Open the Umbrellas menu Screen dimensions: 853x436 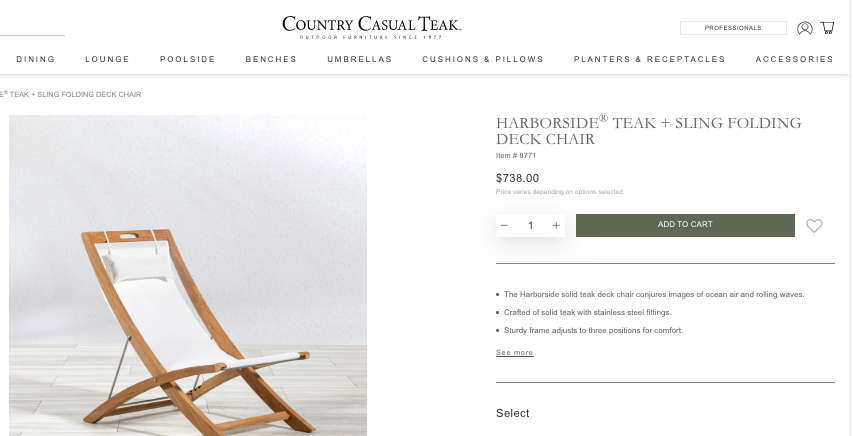[x=360, y=59]
